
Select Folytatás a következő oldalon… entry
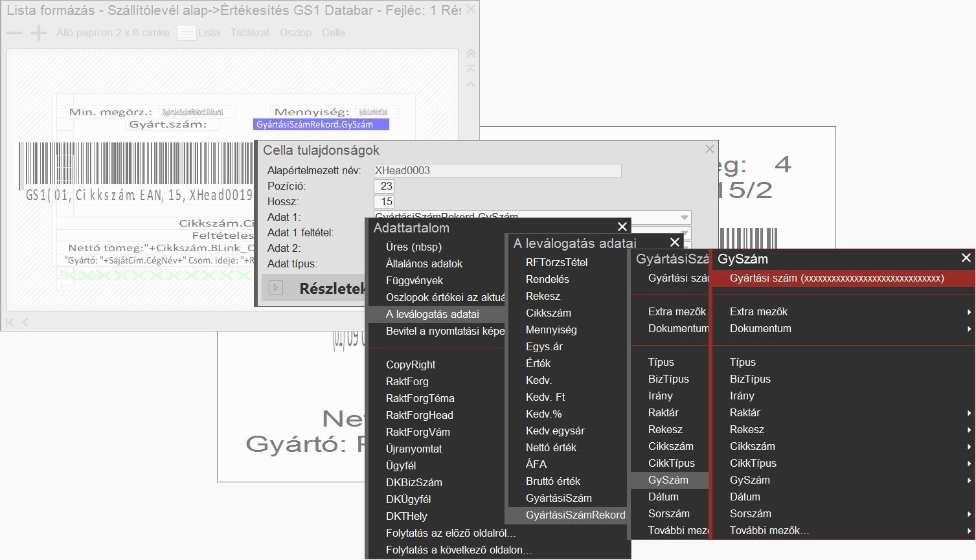pos(459,550)
